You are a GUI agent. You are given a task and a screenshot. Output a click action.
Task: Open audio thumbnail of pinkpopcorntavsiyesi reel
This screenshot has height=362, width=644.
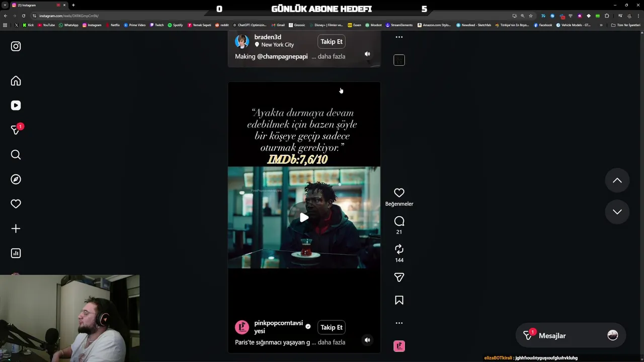point(399,346)
